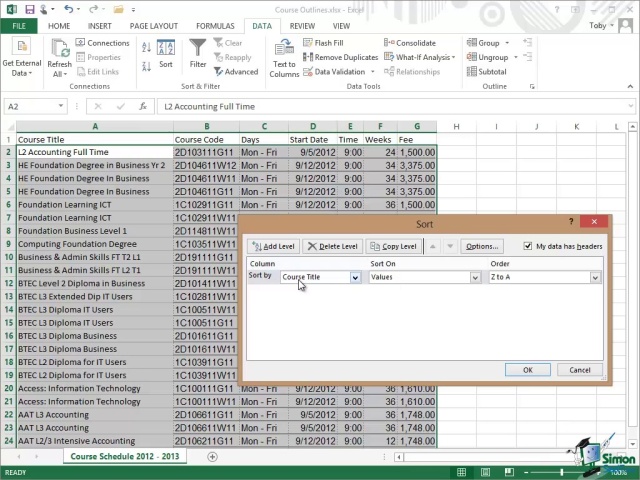Click Remove Duplicates in Data Tools
This screenshot has height=480, width=640.
click(x=340, y=57)
